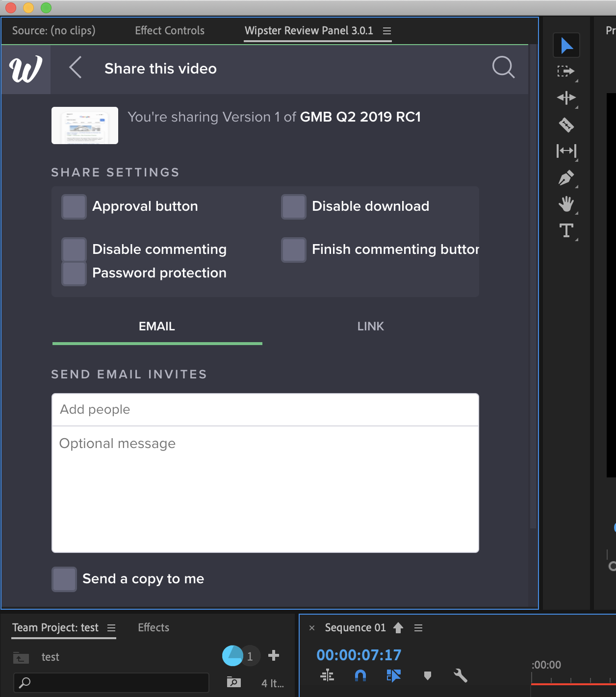Select the Pen tool

pyautogui.click(x=566, y=177)
